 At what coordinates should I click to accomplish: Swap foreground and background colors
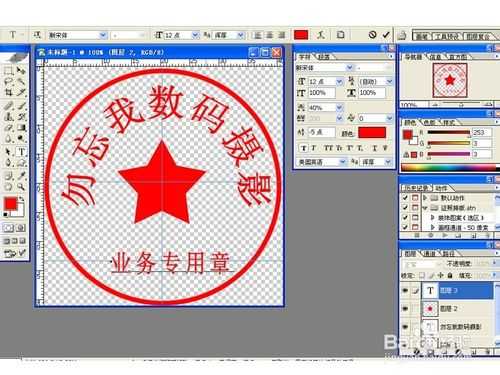tap(21, 199)
